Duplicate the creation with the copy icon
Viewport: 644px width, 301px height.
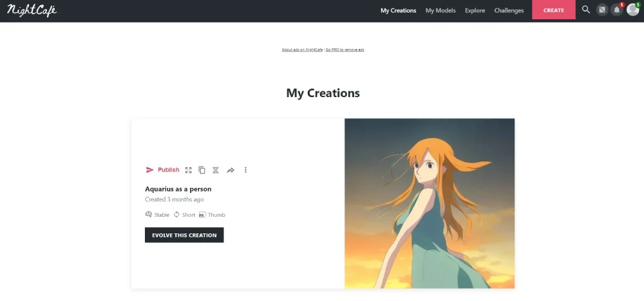[202, 170]
